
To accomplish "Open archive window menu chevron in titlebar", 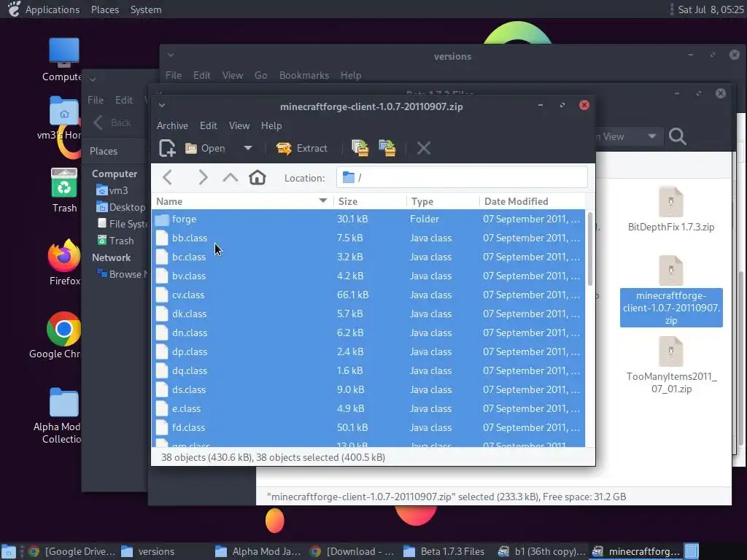I will point(162,106).
